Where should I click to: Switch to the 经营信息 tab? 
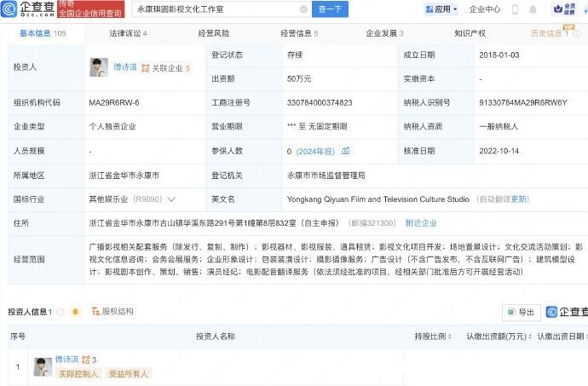pyautogui.click(x=299, y=33)
